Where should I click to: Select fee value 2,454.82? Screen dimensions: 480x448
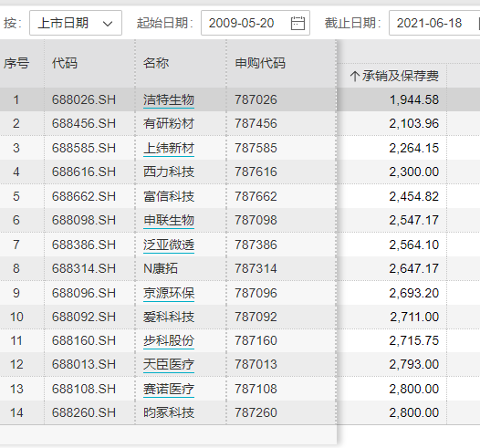[414, 196]
